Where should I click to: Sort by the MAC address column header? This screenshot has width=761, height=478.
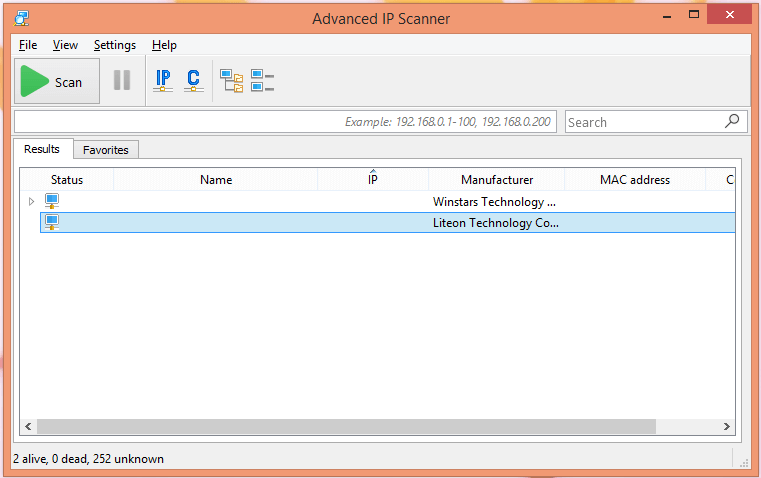pos(635,180)
